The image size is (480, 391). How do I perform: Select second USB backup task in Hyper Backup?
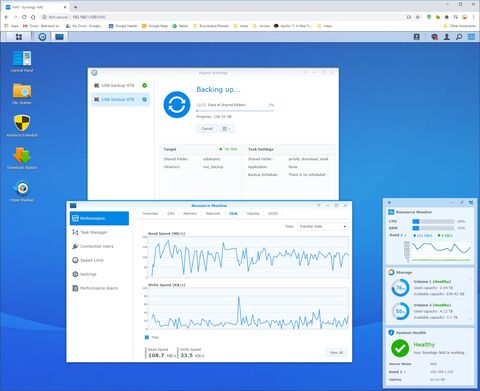[120, 99]
